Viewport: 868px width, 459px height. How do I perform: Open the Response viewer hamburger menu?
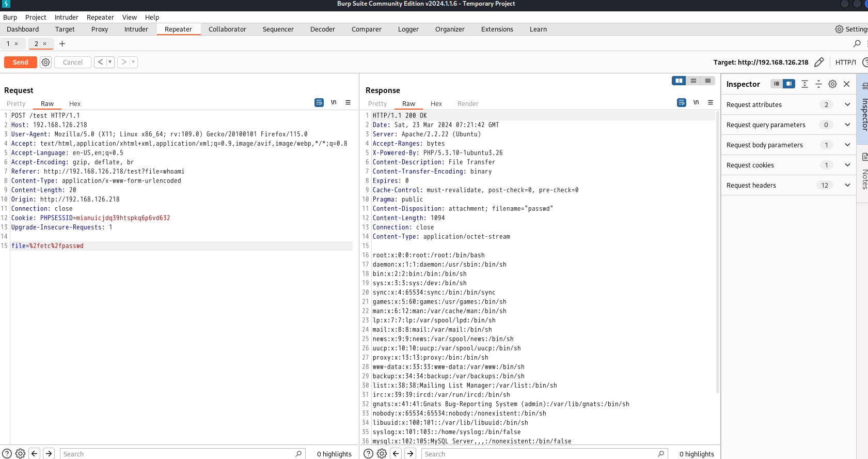point(711,102)
